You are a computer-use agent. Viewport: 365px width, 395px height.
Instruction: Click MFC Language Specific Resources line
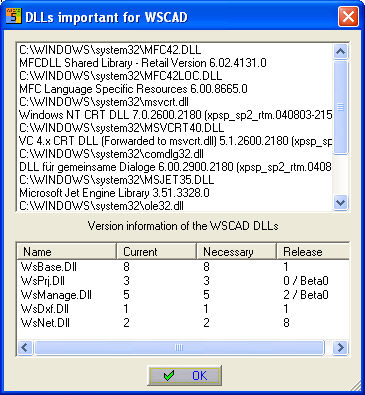133,89
